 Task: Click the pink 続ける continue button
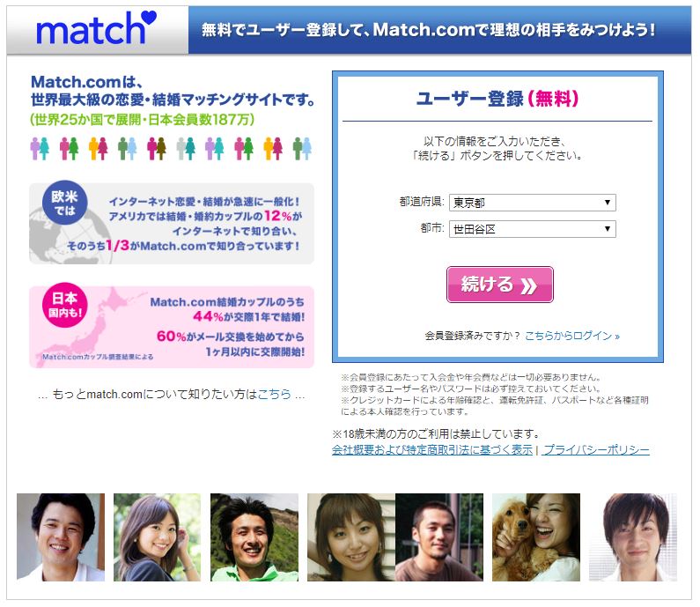499,285
